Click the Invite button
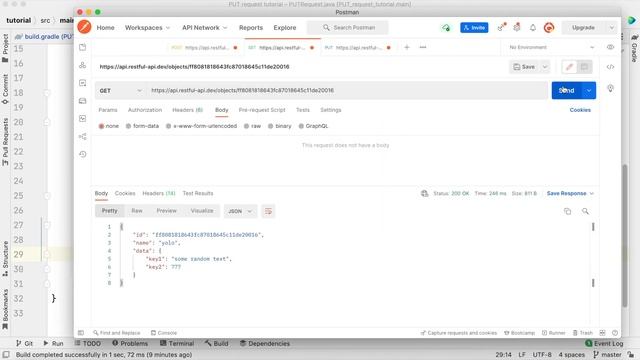Screen dimensions: 640x360 [x=474, y=28]
